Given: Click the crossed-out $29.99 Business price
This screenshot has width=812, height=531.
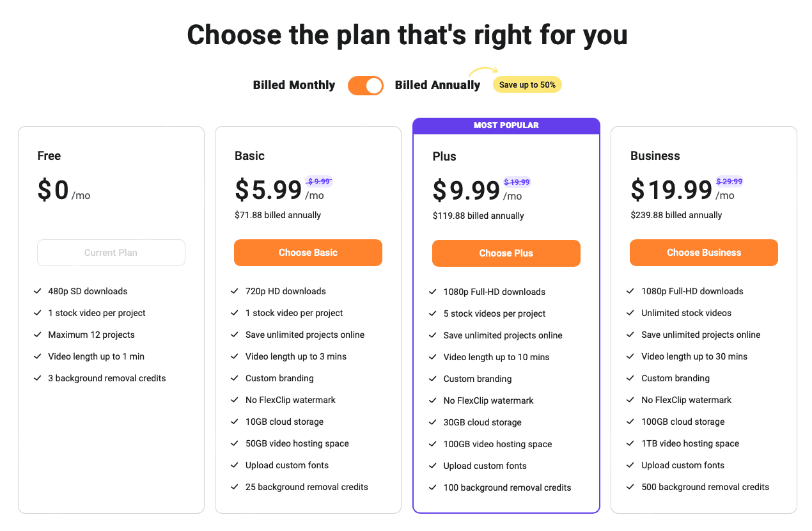Looking at the screenshot, I should point(730,182).
